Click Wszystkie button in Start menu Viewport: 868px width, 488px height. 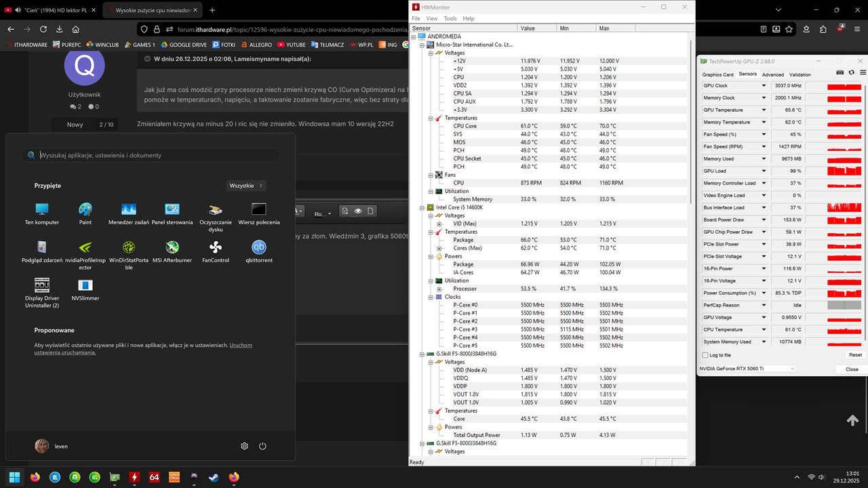(x=246, y=185)
